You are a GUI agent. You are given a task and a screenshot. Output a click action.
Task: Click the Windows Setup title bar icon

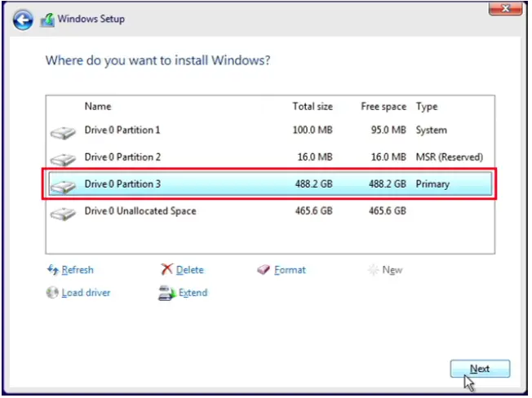point(48,18)
